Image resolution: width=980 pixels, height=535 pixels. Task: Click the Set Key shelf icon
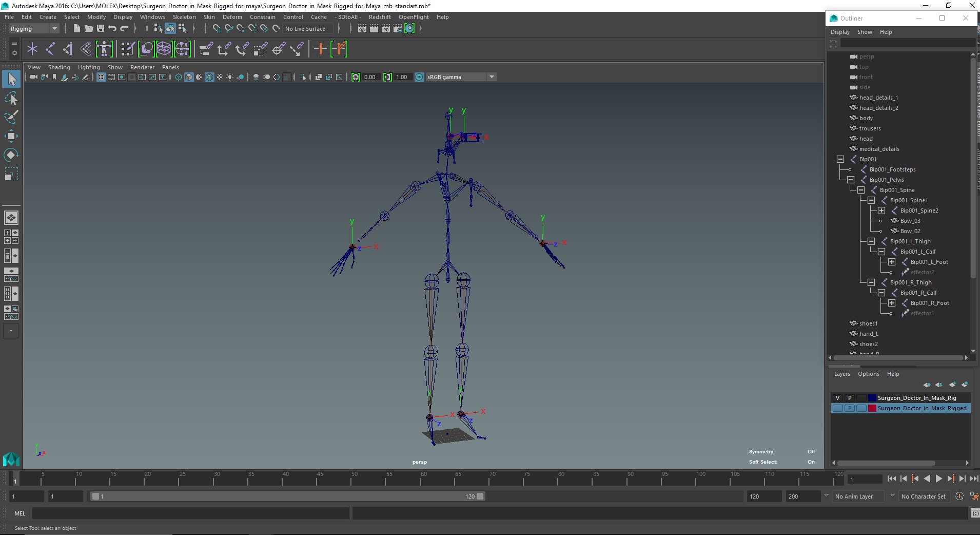321,49
